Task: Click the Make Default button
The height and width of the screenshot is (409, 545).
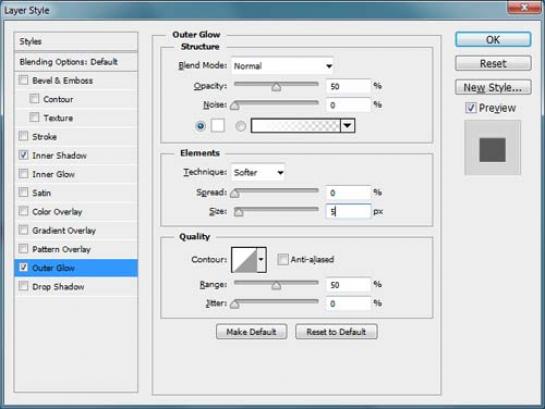Action: click(x=251, y=332)
